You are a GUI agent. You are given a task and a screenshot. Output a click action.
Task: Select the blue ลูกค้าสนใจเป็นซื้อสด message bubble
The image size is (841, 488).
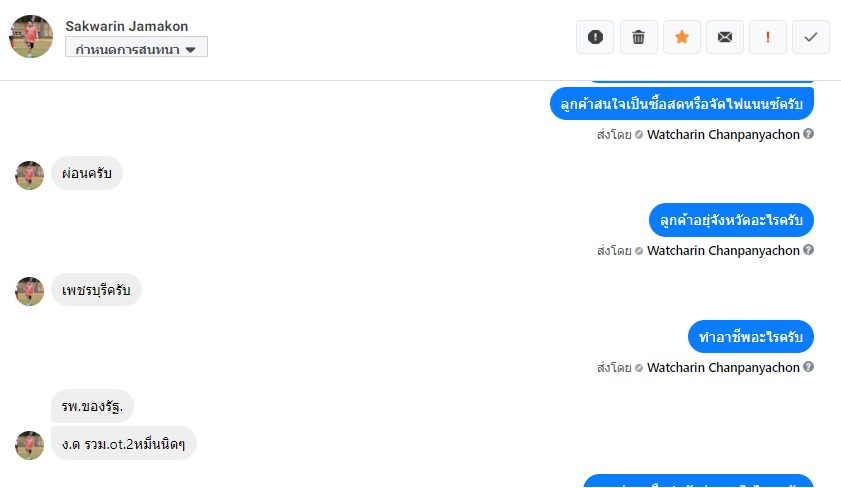682,103
